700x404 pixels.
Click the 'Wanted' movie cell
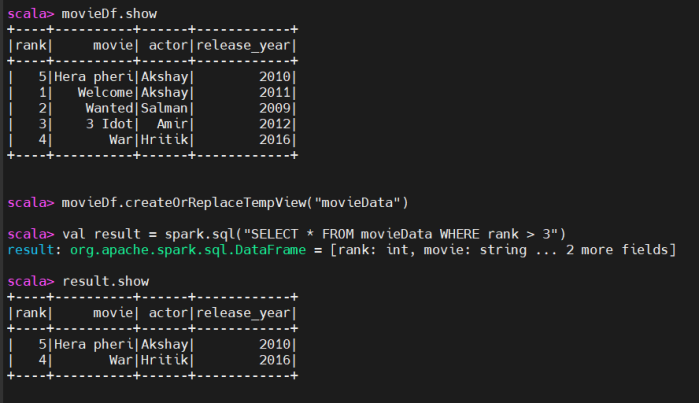tap(109, 108)
